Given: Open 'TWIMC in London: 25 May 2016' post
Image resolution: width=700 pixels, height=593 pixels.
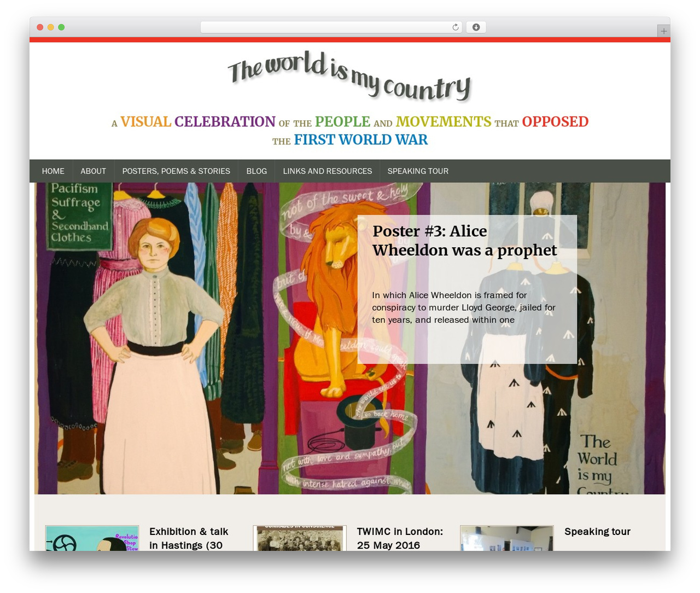Looking at the screenshot, I should 400,538.
